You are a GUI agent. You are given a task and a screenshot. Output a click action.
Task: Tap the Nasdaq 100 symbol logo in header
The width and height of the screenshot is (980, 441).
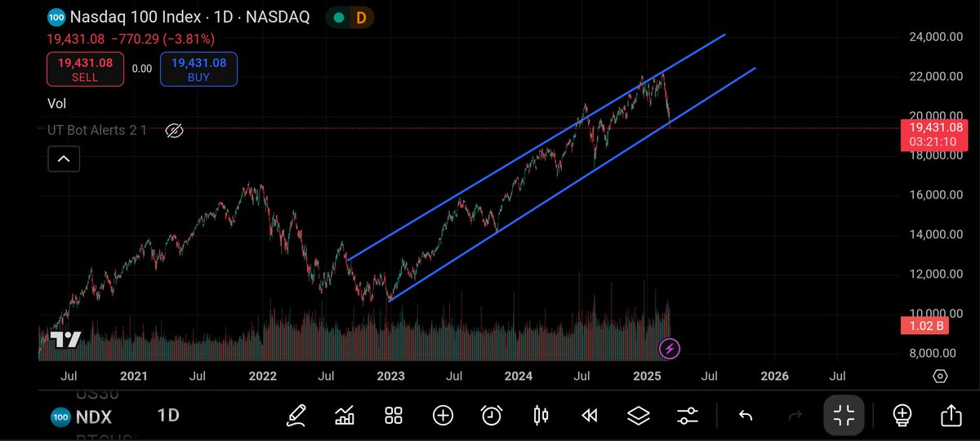[x=56, y=16]
